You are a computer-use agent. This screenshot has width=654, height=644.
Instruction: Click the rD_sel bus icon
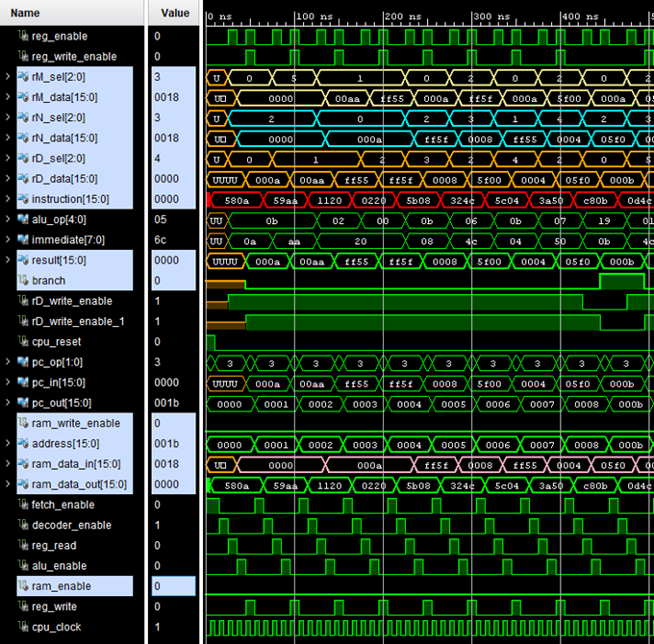click(23, 159)
